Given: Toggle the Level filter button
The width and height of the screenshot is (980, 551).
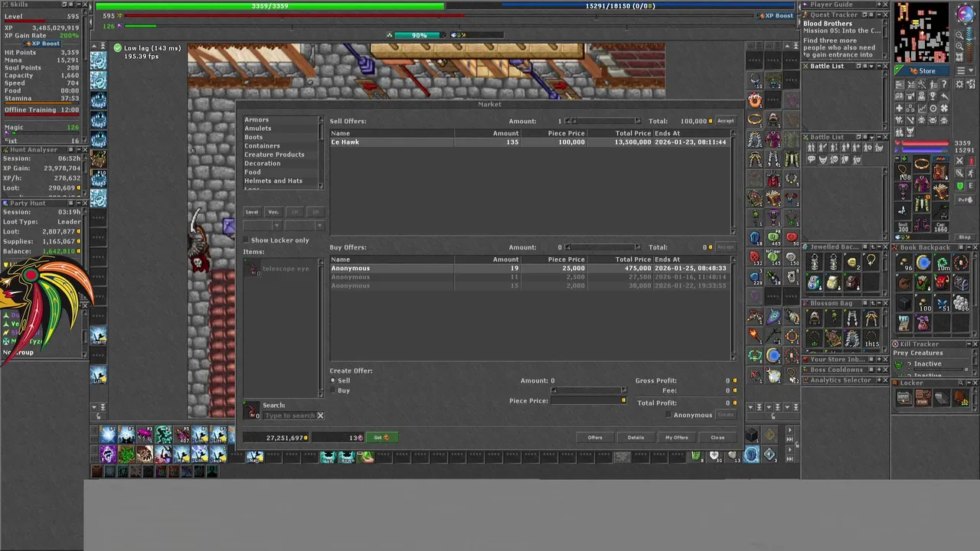Looking at the screenshot, I should [x=252, y=212].
